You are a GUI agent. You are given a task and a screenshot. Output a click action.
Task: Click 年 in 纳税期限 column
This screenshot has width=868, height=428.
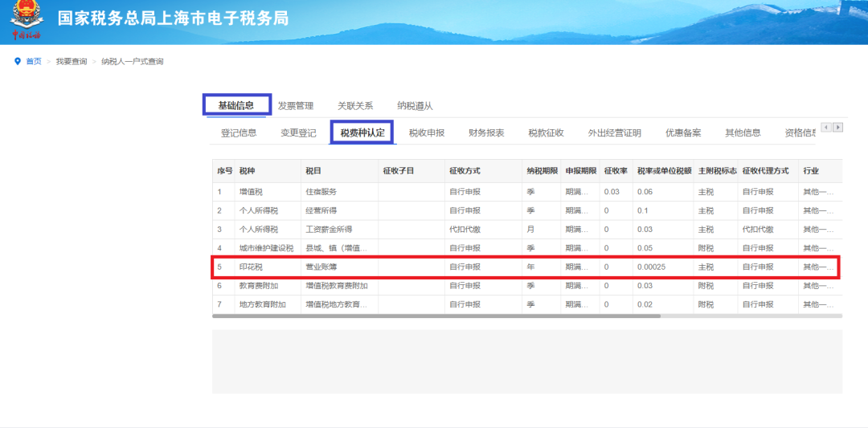[x=530, y=267]
